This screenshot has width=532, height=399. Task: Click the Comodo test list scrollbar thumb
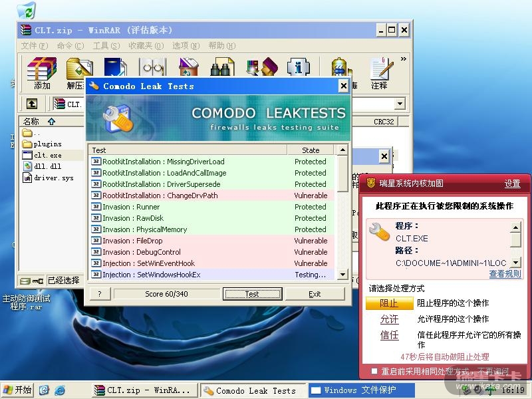342,173
